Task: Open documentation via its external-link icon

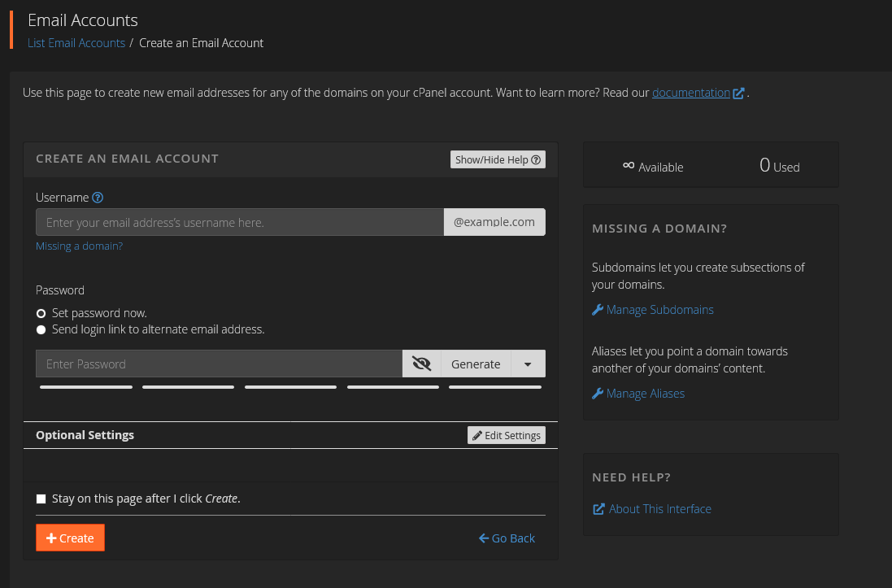Action: [738, 92]
